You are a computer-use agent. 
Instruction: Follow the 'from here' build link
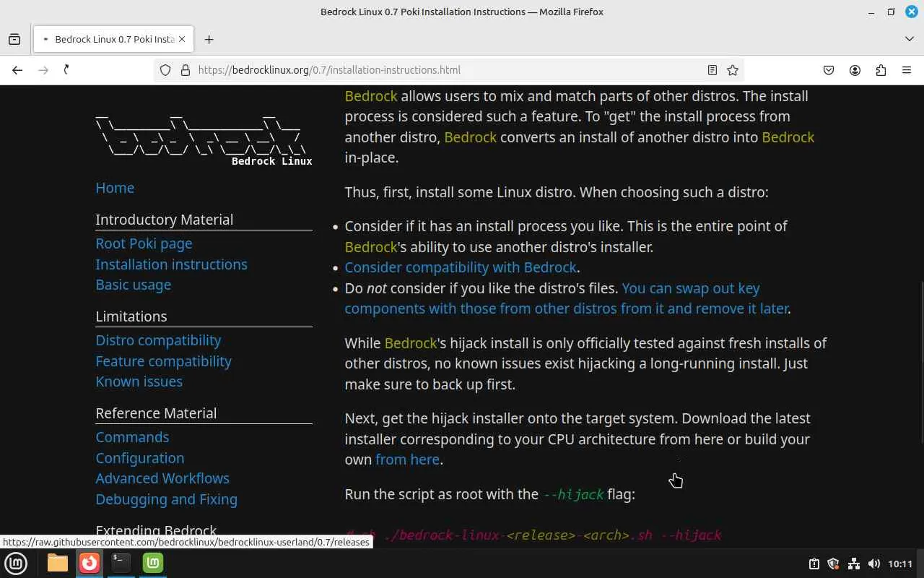[407, 460]
